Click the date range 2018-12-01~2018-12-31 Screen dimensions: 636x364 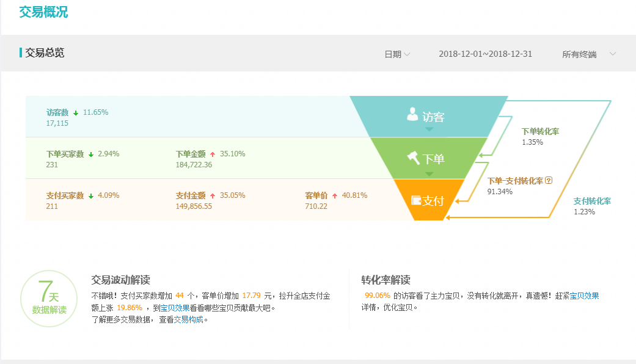pyautogui.click(x=485, y=54)
